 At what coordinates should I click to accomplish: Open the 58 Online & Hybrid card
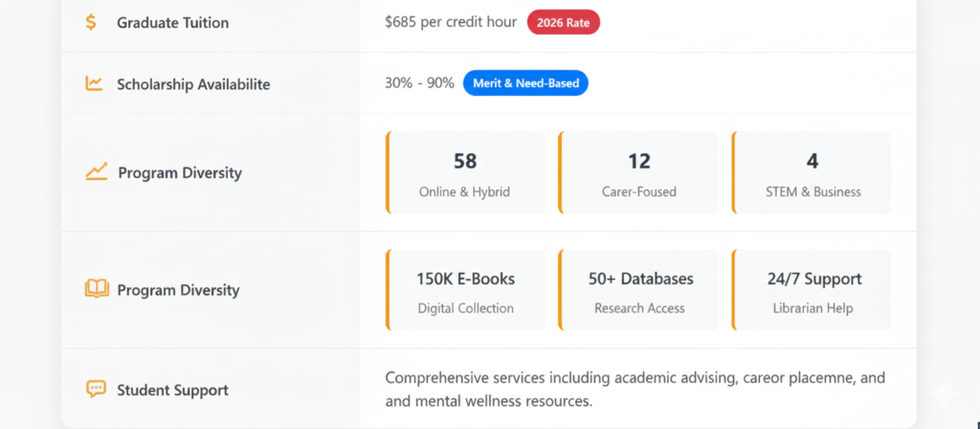465,172
